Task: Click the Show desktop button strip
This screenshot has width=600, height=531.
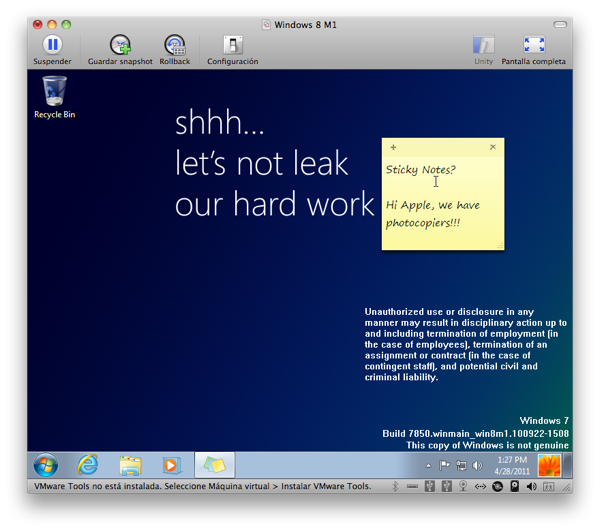Action: (x=568, y=465)
